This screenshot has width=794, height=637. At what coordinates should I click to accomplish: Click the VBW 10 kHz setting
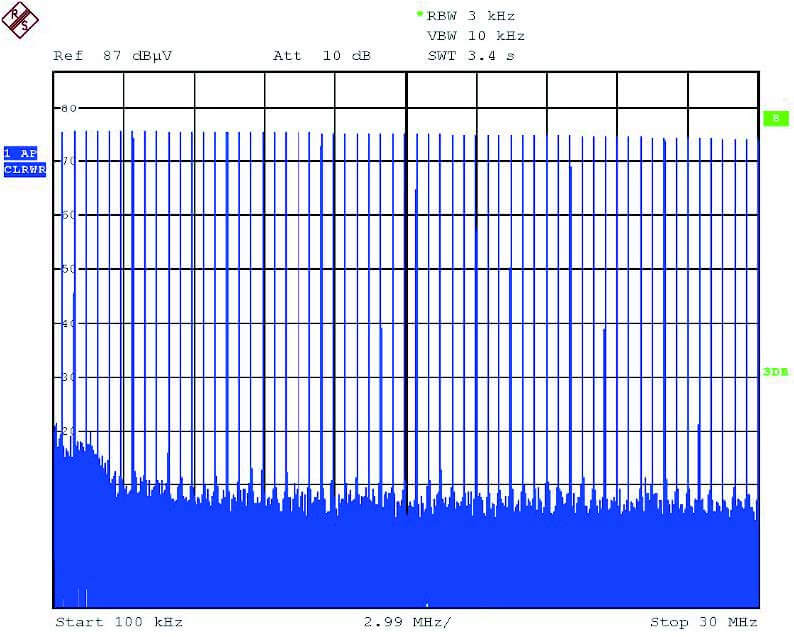(475, 36)
